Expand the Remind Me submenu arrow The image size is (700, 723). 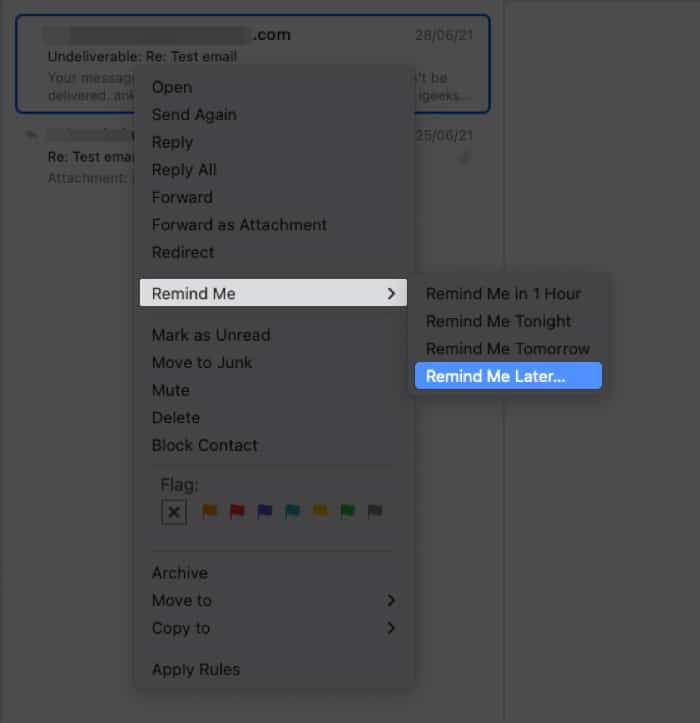click(x=391, y=293)
